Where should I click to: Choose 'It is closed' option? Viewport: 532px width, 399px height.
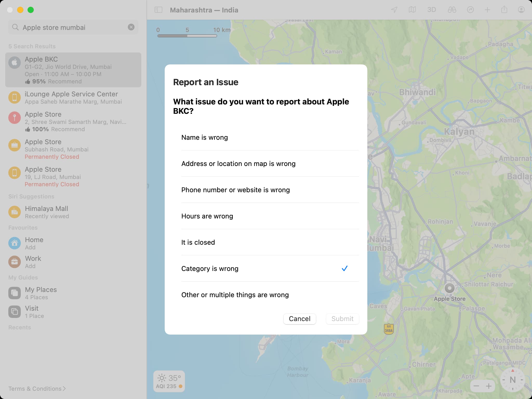(x=270, y=242)
